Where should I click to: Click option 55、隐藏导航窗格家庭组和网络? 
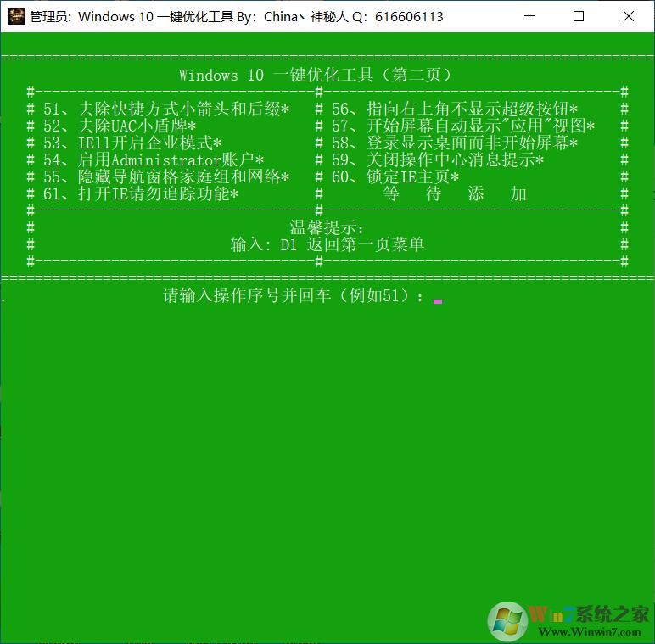point(166,177)
